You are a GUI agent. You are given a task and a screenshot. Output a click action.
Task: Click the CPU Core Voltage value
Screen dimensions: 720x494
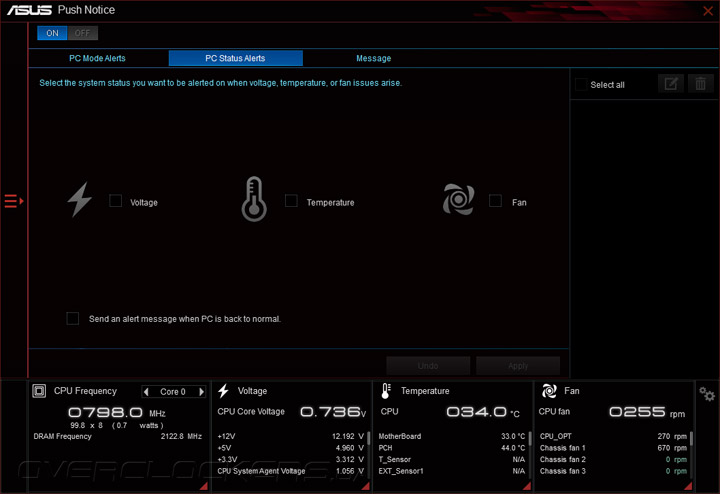(333, 412)
